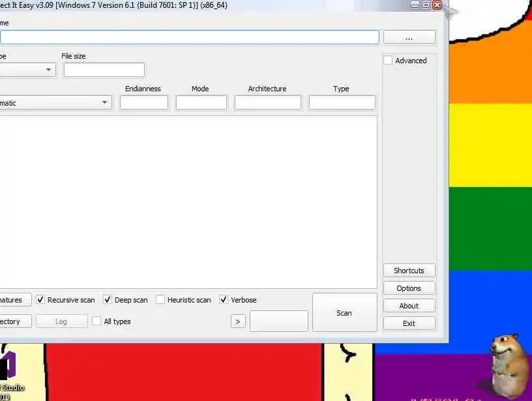The width and height of the screenshot is (532, 401).
Task: Click the partially visible Signatures button
Action: point(16,300)
